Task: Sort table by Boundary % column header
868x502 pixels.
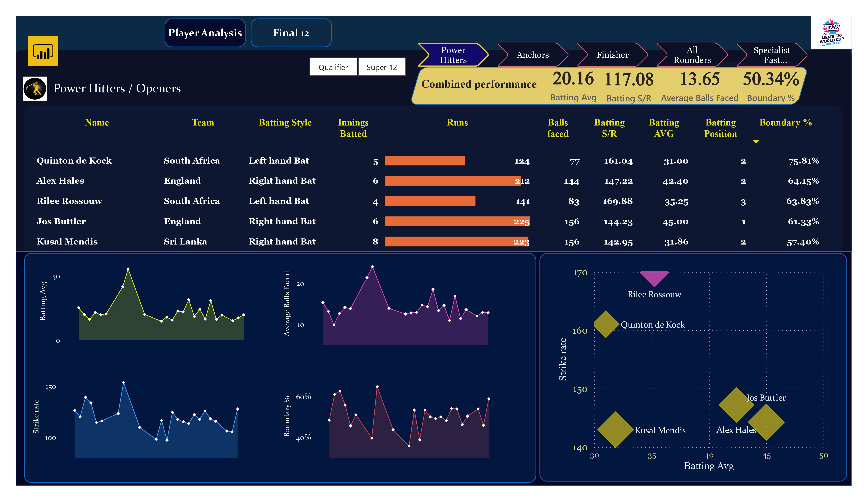Action: [x=785, y=123]
